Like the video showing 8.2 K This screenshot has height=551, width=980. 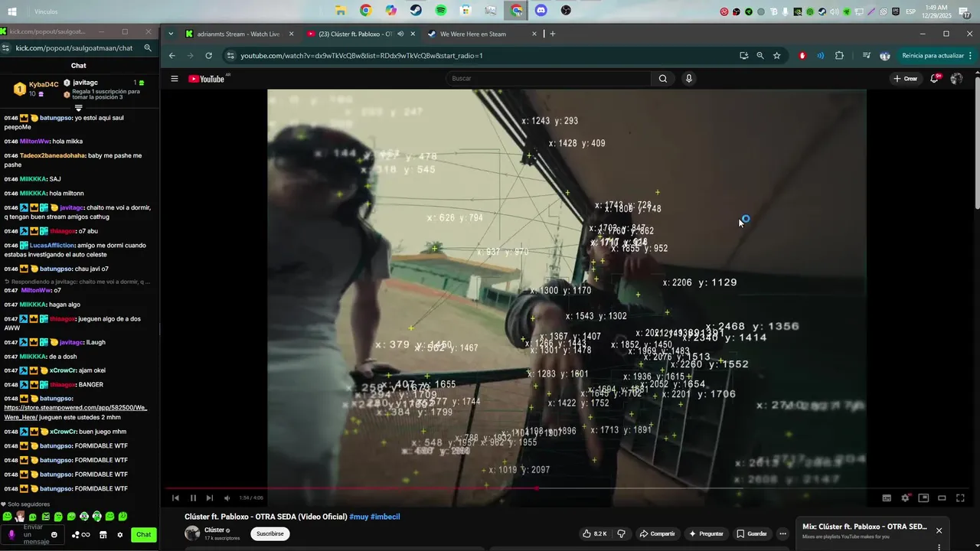pyautogui.click(x=594, y=533)
